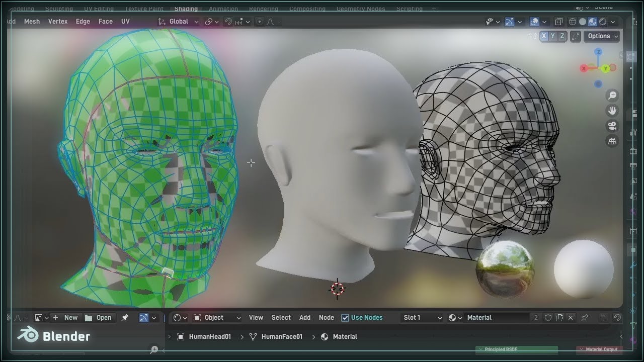Select solid shading sphere icon
The image size is (644, 362).
[x=583, y=22]
